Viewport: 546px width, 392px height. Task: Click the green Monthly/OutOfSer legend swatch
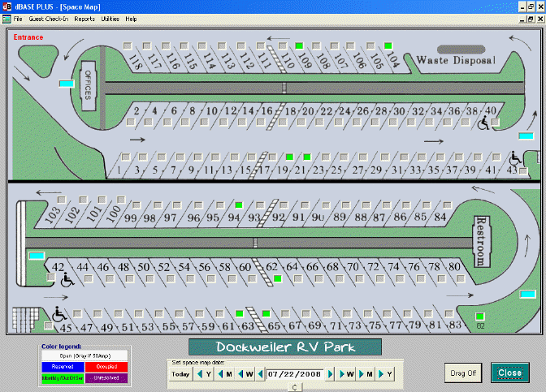point(63,378)
